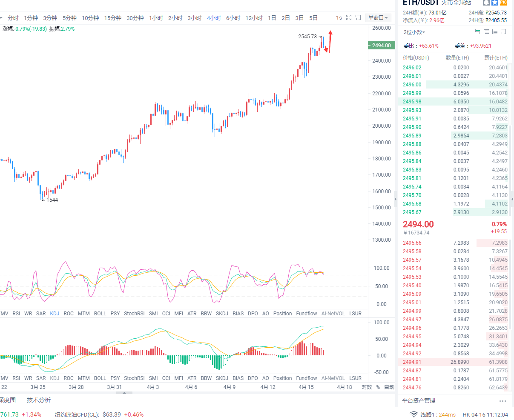Select the 15分钟 timeframe
The width and height of the screenshot is (514, 420).
point(113,18)
